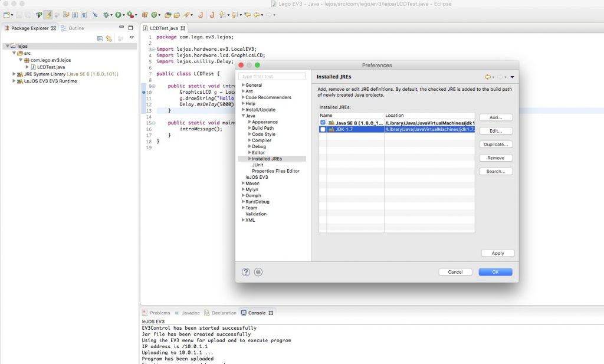This screenshot has height=364, width=604.
Task: Click the Open Type toolbar icon
Action: pos(168,15)
